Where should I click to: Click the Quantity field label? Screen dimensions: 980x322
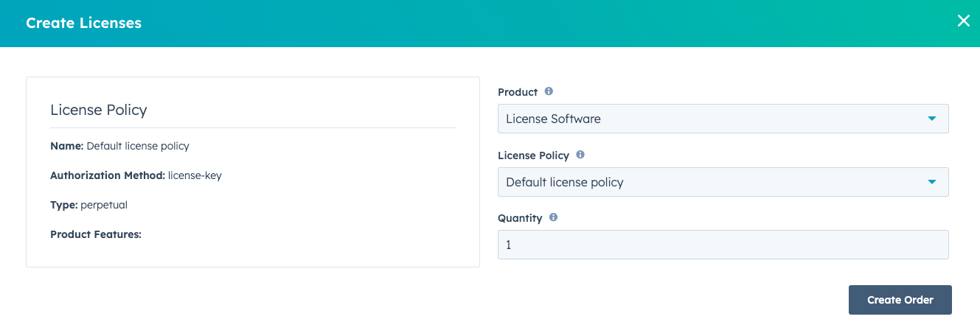(x=520, y=218)
